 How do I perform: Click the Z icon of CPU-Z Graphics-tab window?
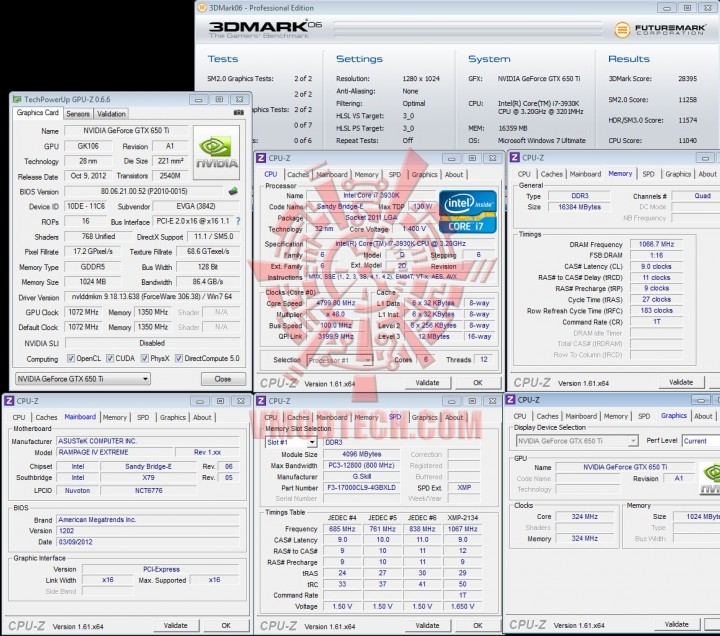point(510,400)
